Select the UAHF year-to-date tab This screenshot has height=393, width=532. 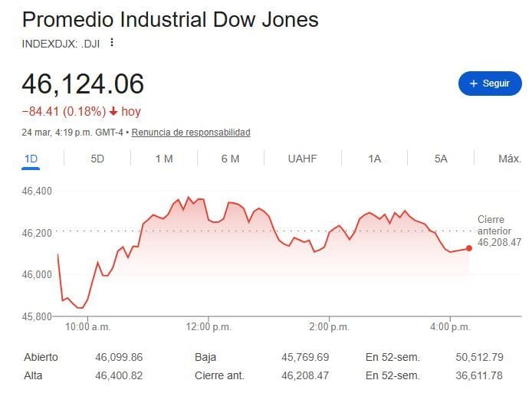click(302, 159)
